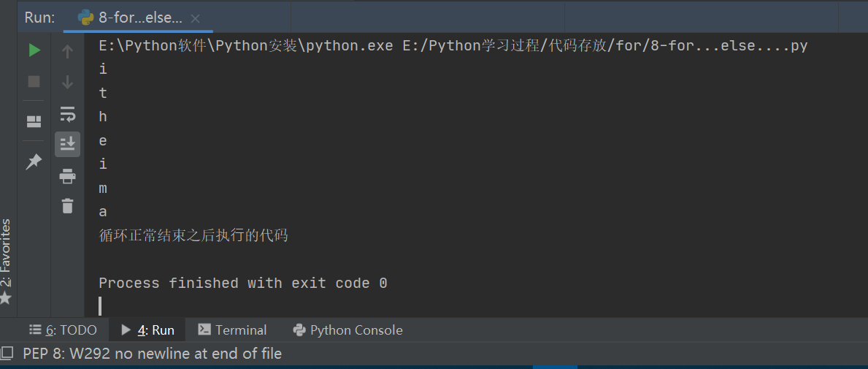This screenshot has width=868, height=369.
Task: Print the console output via printer icon
Action: (x=67, y=175)
